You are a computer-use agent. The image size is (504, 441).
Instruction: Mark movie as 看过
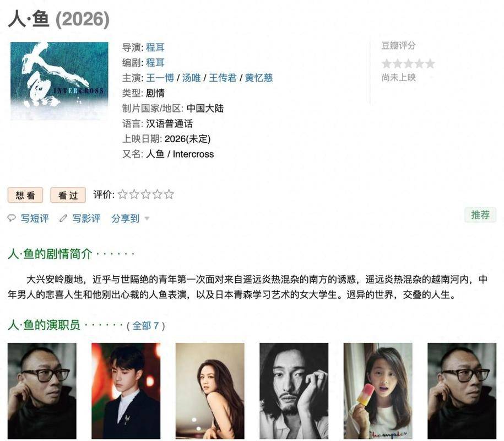(68, 195)
